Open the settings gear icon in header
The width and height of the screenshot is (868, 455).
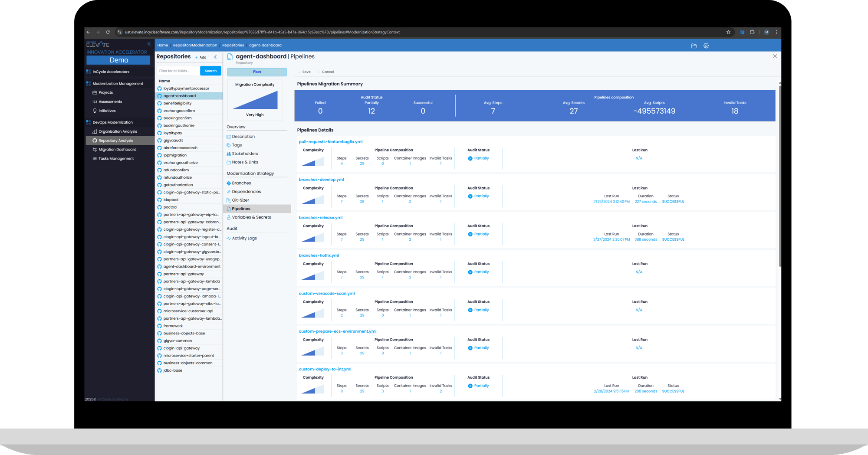[706, 46]
